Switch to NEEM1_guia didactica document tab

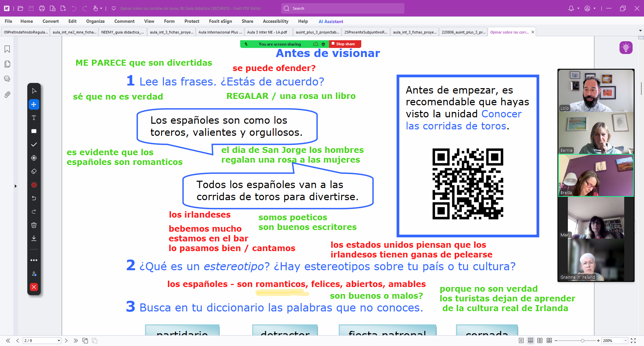pos(122,32)
